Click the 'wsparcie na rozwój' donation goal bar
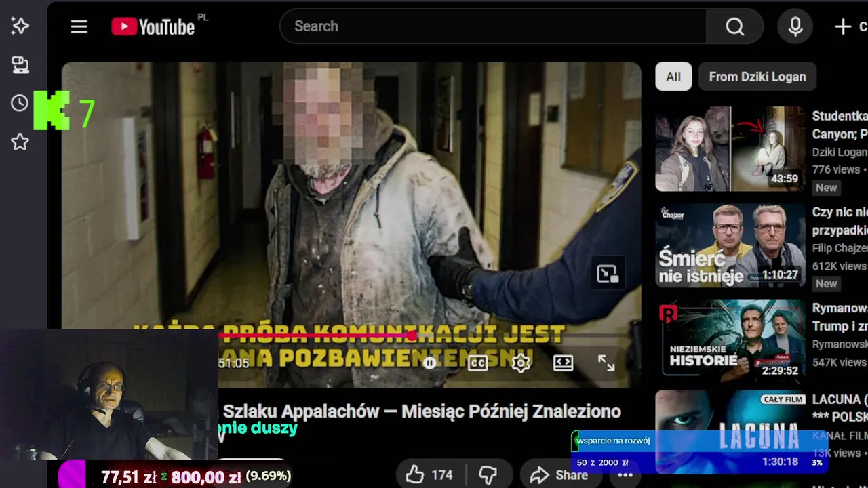The image size is (868, 488). pos(698,451)
